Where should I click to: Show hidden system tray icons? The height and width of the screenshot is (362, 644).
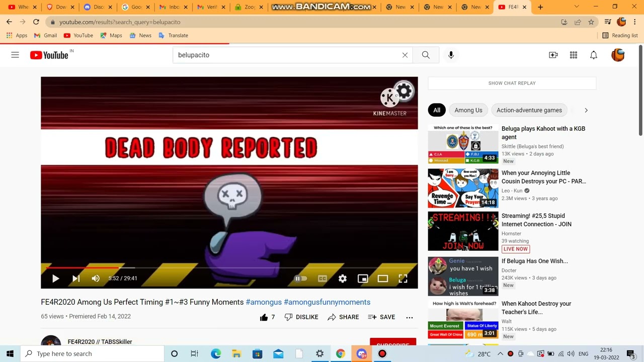pos(500,353)
